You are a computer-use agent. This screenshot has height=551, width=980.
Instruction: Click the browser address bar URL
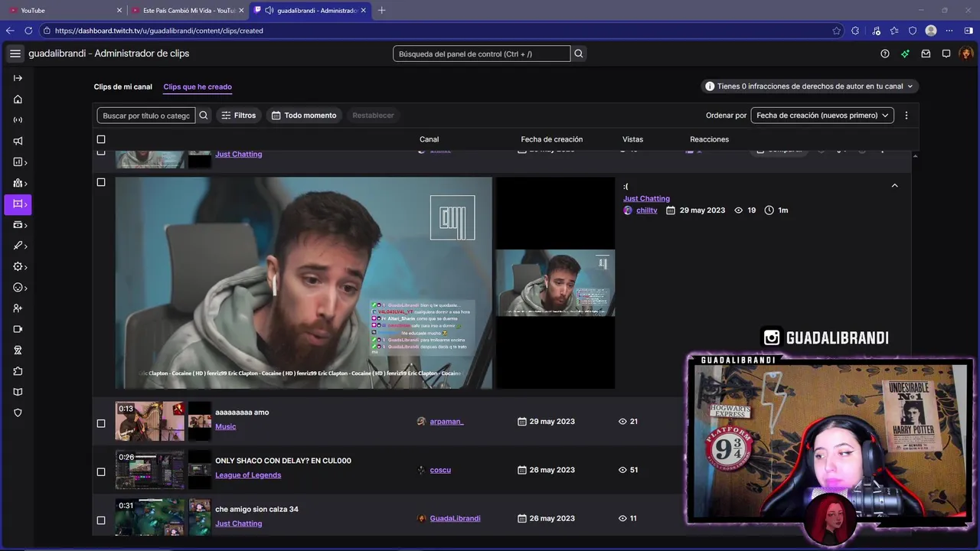click(159, 31)
